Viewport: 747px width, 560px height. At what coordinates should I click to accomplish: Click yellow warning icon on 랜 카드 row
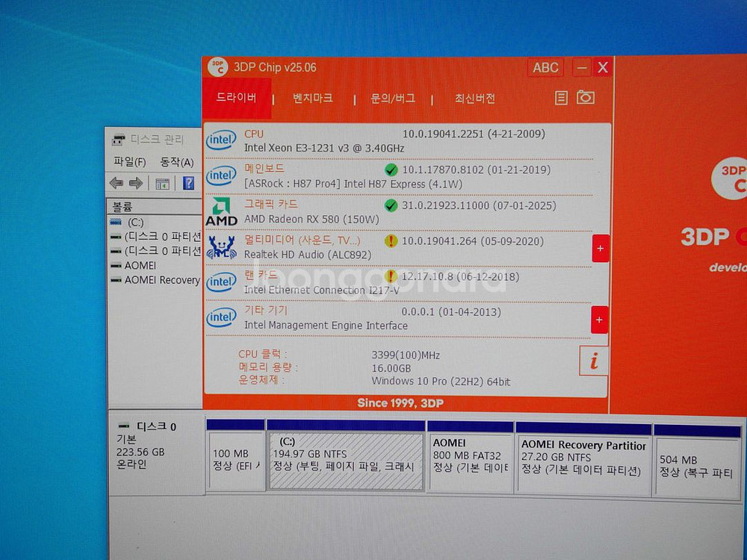391,276
